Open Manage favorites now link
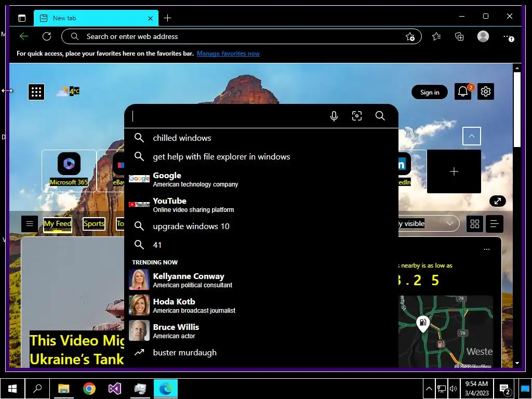 click(x=228, y=54)
